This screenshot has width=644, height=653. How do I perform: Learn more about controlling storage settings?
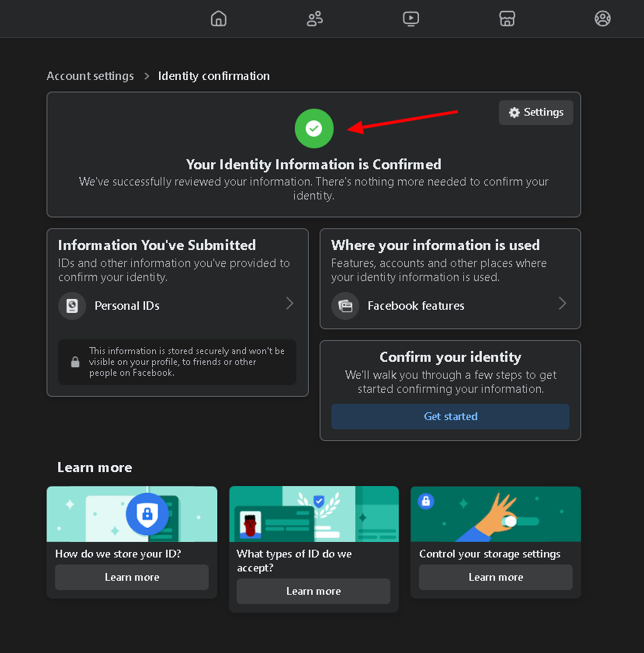click(496, 578)
